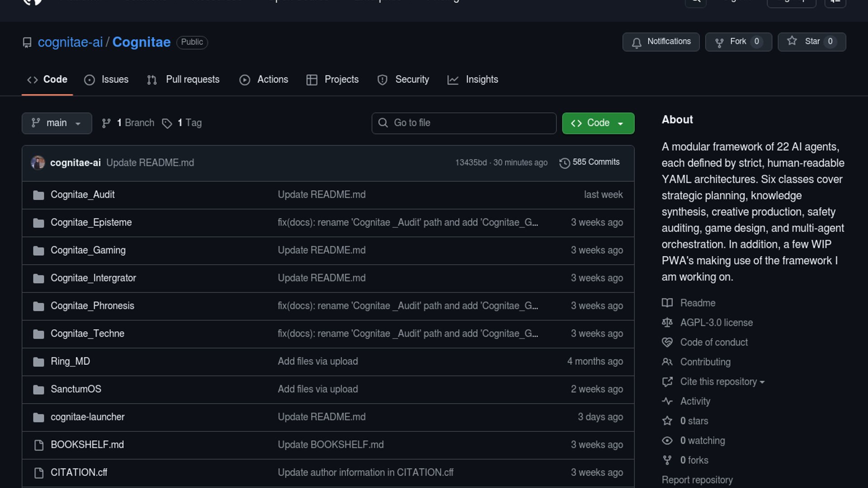Expand the green Code dropdown button

(x=598, y=123)
